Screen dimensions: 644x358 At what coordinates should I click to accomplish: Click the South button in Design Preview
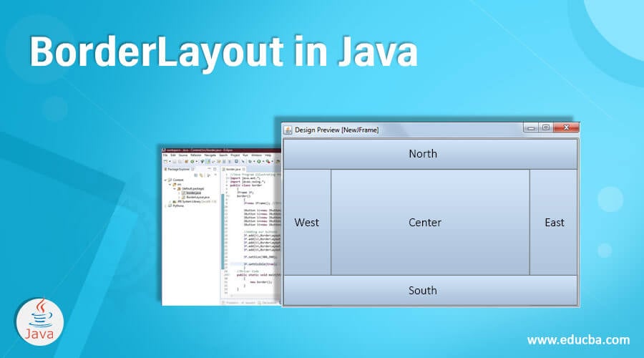click(430, 290)
